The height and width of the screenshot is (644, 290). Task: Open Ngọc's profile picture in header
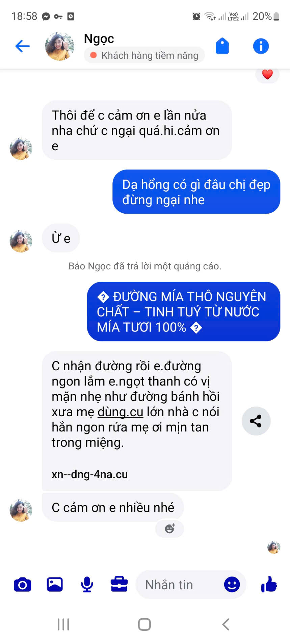coord(59,46)
